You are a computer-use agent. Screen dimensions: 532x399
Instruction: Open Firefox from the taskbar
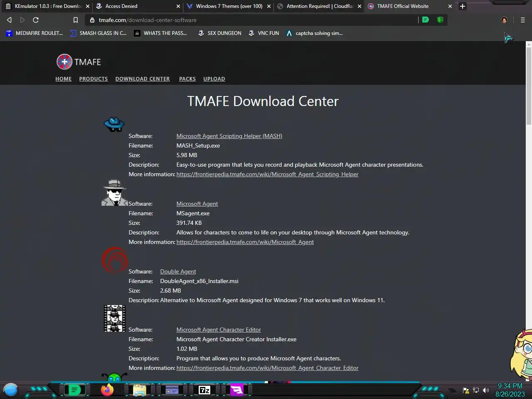[107, 390]
